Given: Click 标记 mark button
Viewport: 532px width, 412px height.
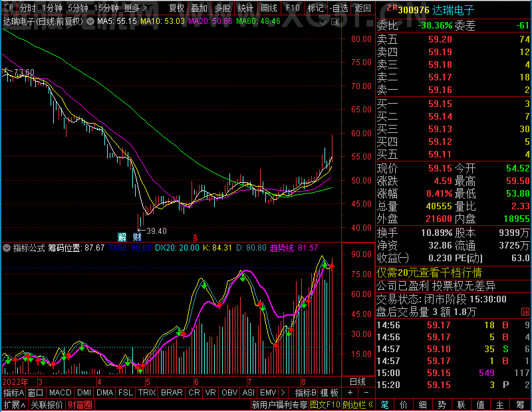Looking at the screenshot, I should [315, 8].
